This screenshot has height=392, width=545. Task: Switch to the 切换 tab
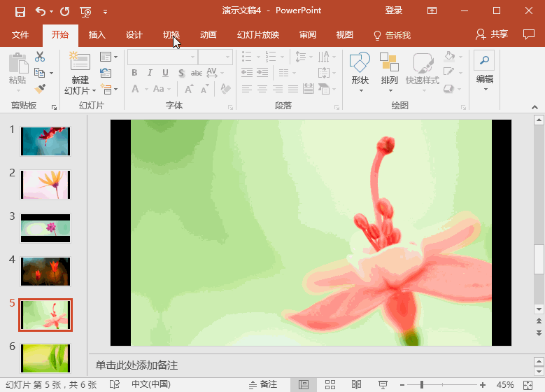171,35
